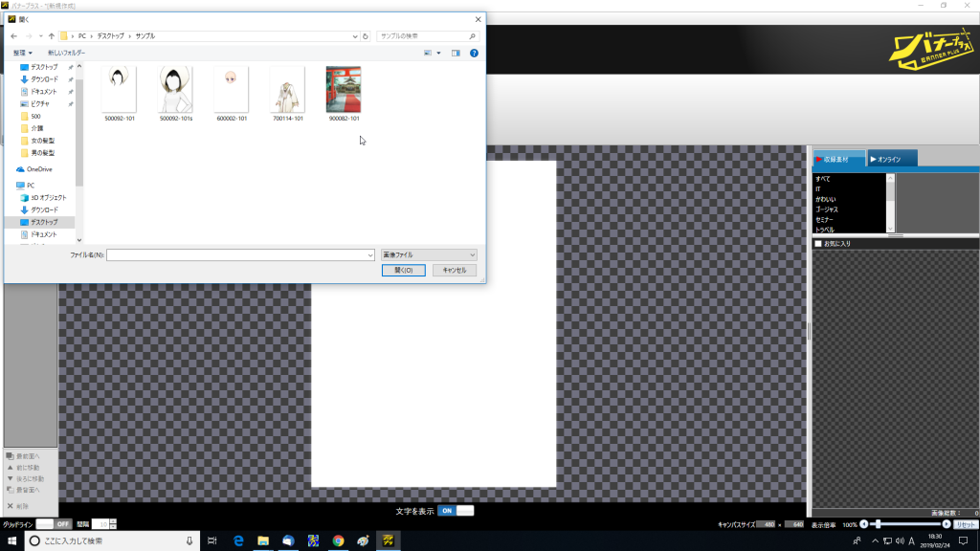Click the 開く(O) button
This screenshot has height=551, width=980.
(403, 271)
